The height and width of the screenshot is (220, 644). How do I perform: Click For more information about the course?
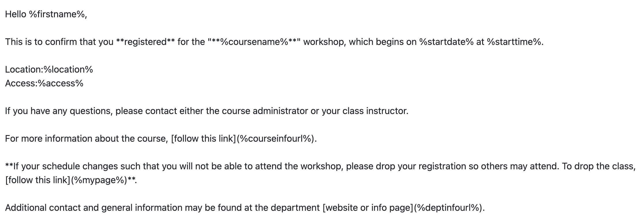point(86,139)
